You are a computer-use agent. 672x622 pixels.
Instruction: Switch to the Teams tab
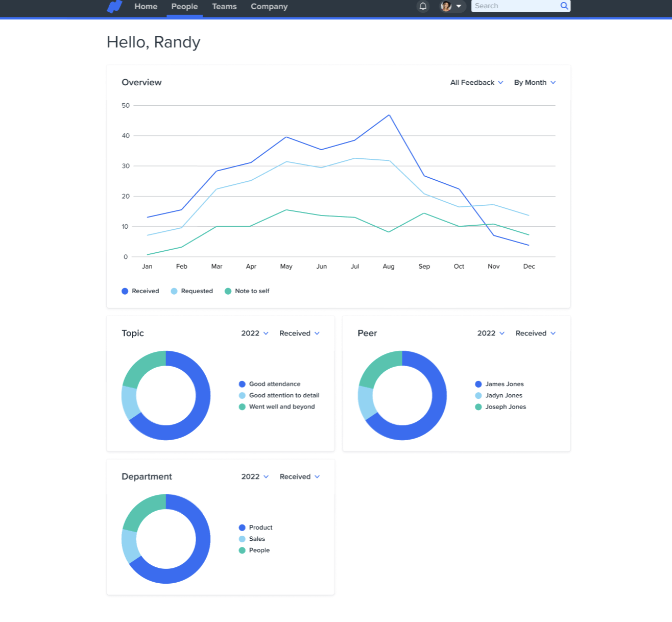(x=224, y=7)
